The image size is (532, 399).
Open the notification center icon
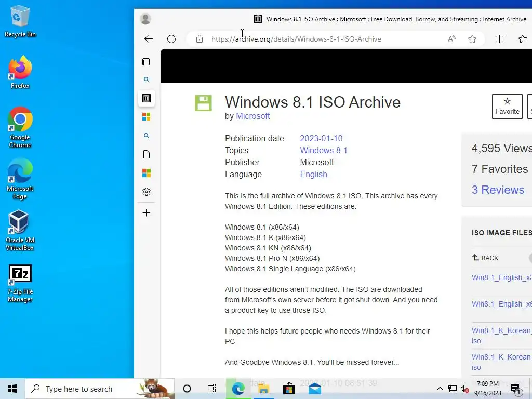(x=516, y=390)
